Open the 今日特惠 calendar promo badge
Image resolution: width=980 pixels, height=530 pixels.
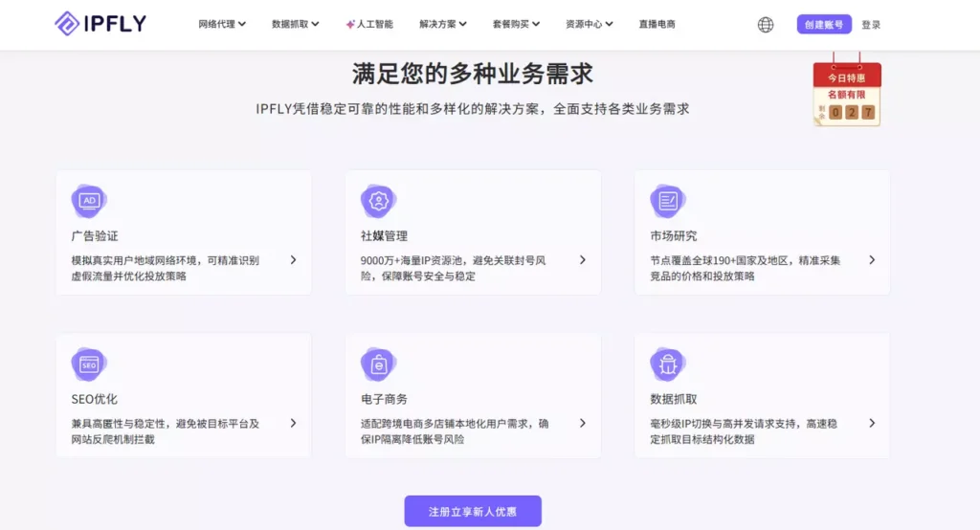tap(847, 89)
